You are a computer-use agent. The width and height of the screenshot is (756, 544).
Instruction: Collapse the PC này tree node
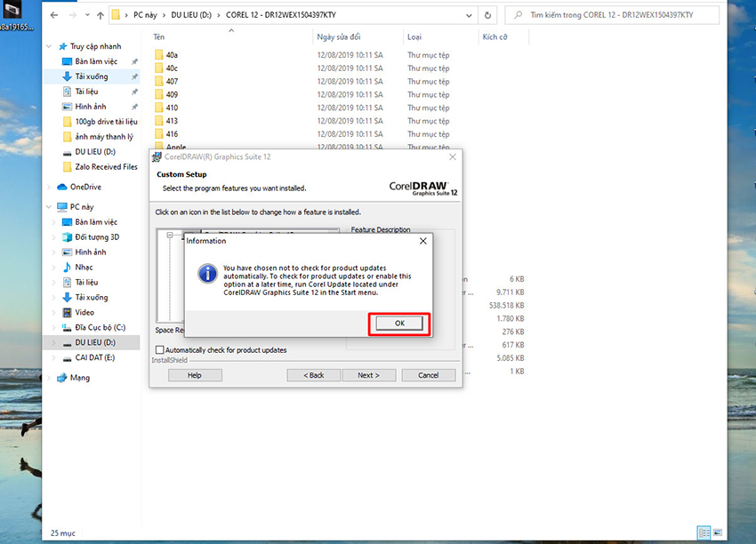coord(49,207)
